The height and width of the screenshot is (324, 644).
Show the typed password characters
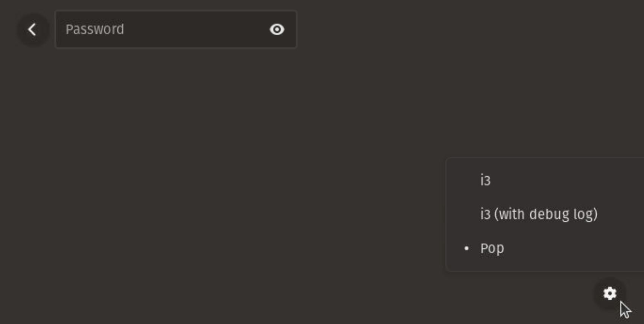tap(277, 29)
